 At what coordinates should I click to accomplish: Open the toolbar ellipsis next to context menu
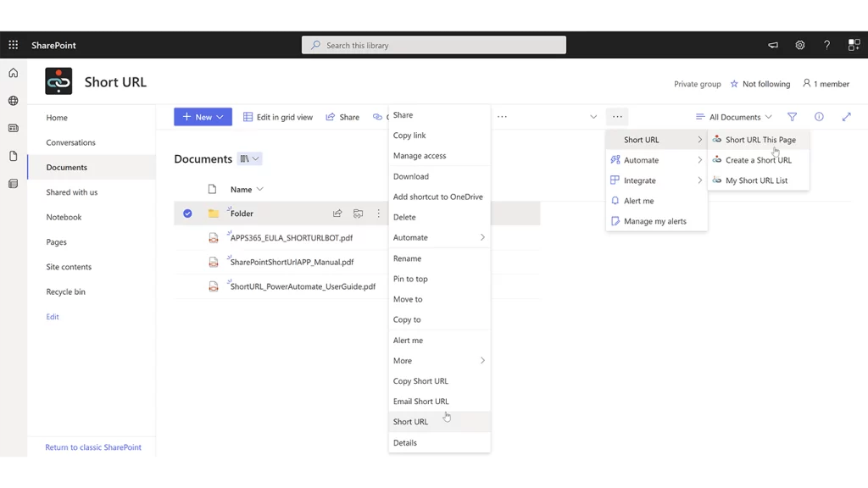pyautogui.click(x=502, y=117)
